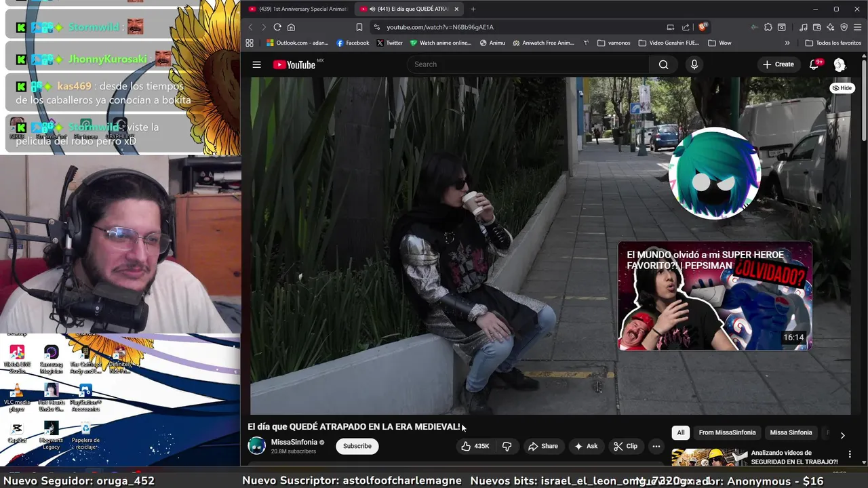Open the Animu bookmark

492,43
